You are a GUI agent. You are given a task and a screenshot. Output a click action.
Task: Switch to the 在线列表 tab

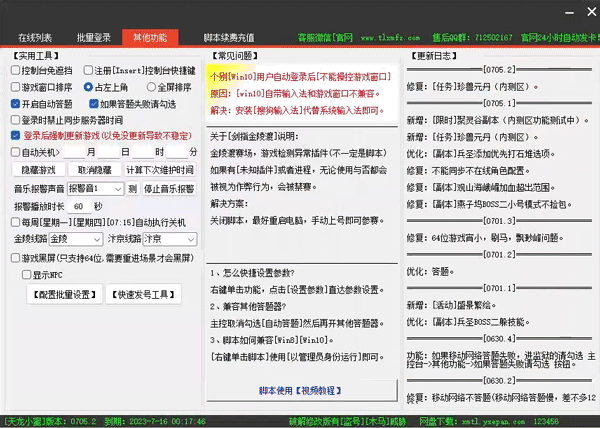[35, 37]
